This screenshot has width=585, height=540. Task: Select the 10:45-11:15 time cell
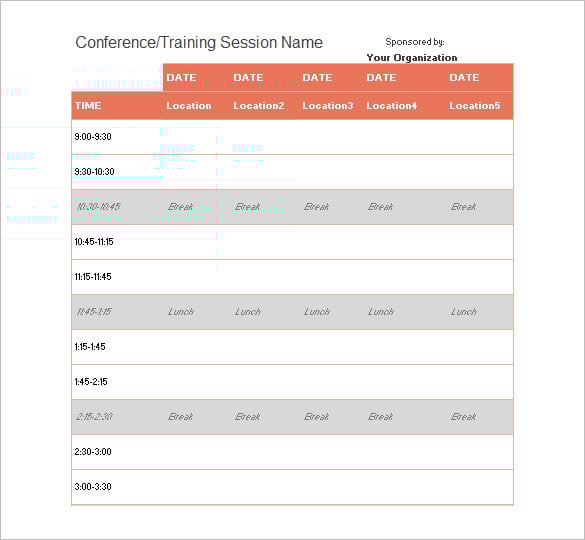coord(94,242)
